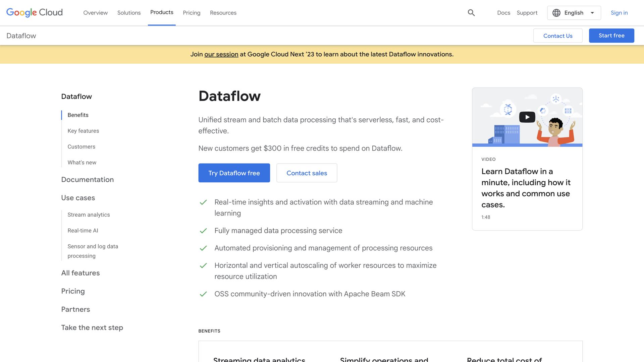Click the checkmark beside OSS community-driven innovation
644x362 pixels.
tap(204, 294)
